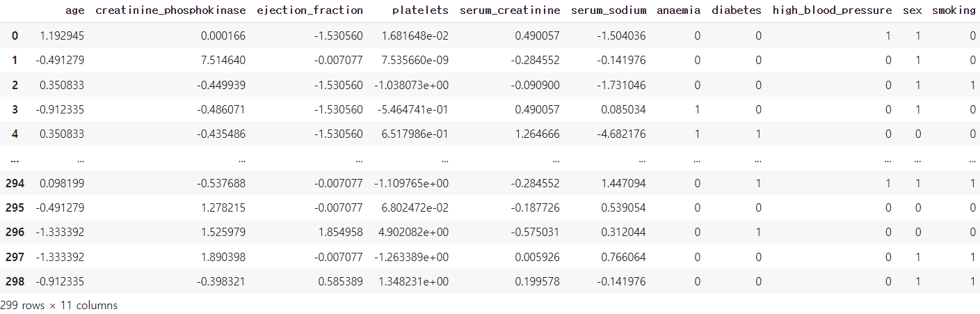Select row index 298
This screenshot has width=980, height=314.
tap(15, 281)
